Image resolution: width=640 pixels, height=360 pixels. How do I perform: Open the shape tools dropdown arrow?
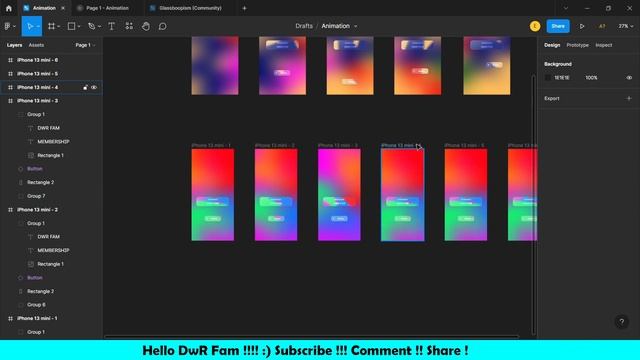coord(79,27)
